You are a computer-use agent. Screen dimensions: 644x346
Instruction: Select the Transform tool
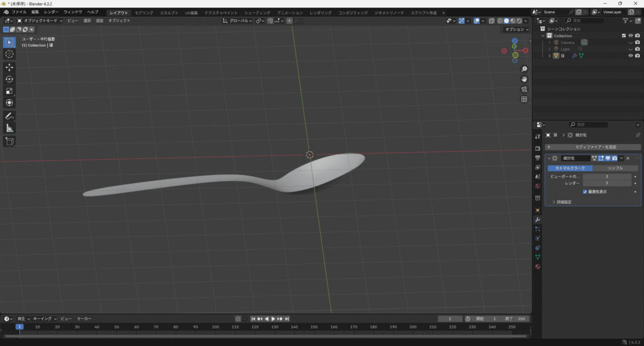click(9, 103)
